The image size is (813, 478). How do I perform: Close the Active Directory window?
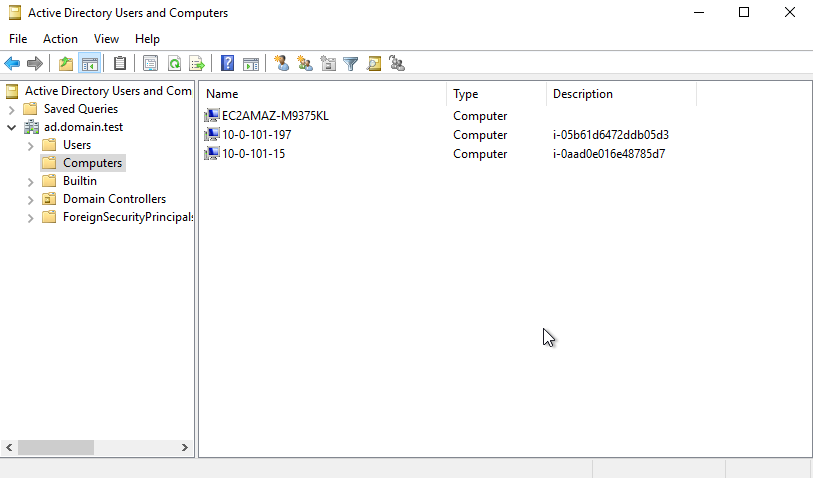tap(790, 12)
